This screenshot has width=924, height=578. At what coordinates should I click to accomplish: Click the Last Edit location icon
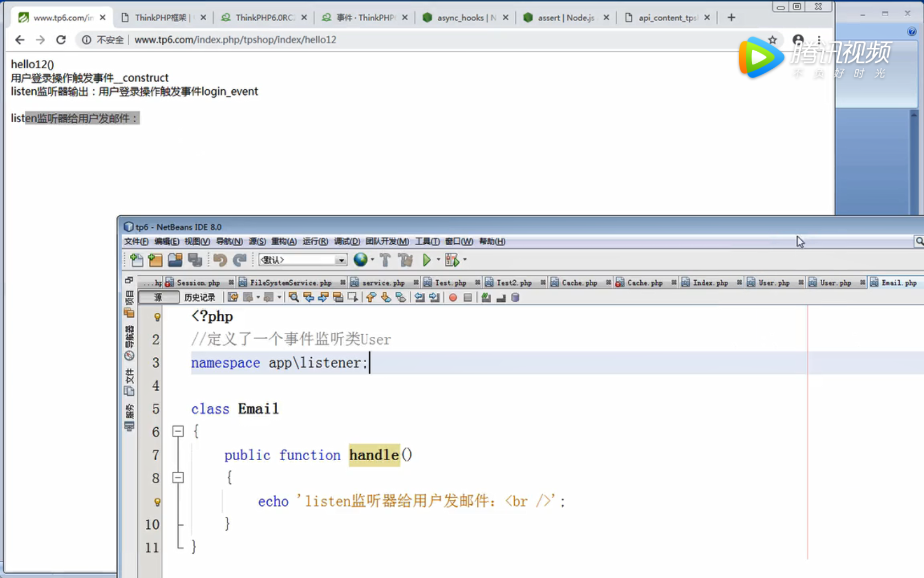[x=233, y=297]
